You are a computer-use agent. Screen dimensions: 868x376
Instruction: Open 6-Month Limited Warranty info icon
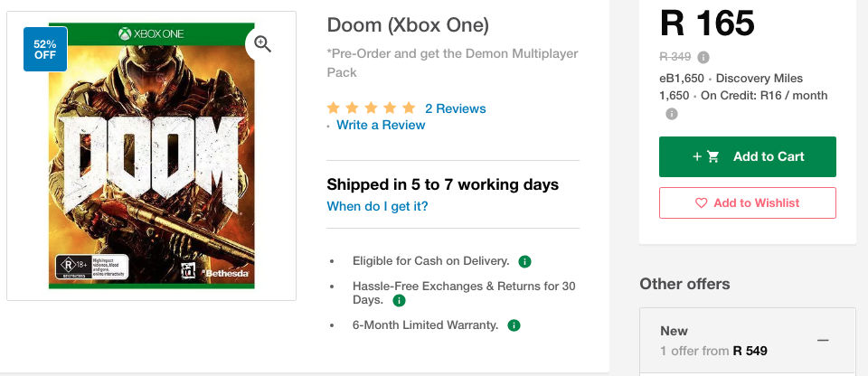pos(514,324)
